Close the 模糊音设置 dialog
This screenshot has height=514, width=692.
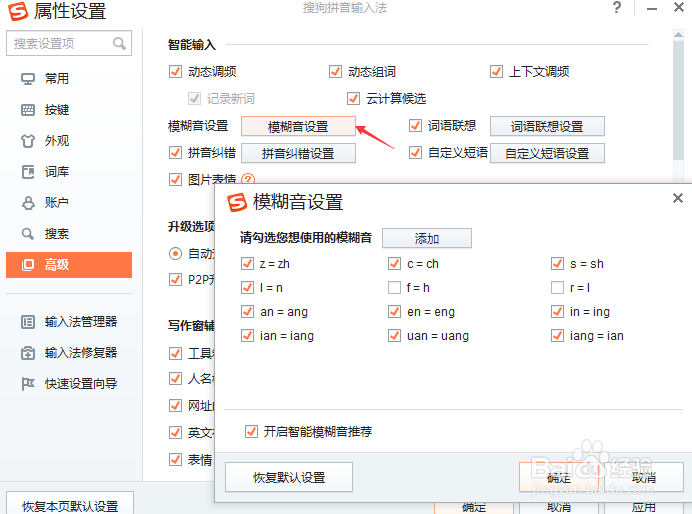pyautogui.click(x=678, y=198)
